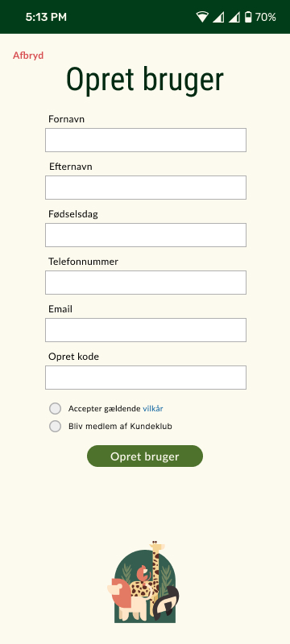The height and width of the screenshot is (644, 290).
Task: Submit with the green Opret bruger button
Action: (x=145, y=456)
